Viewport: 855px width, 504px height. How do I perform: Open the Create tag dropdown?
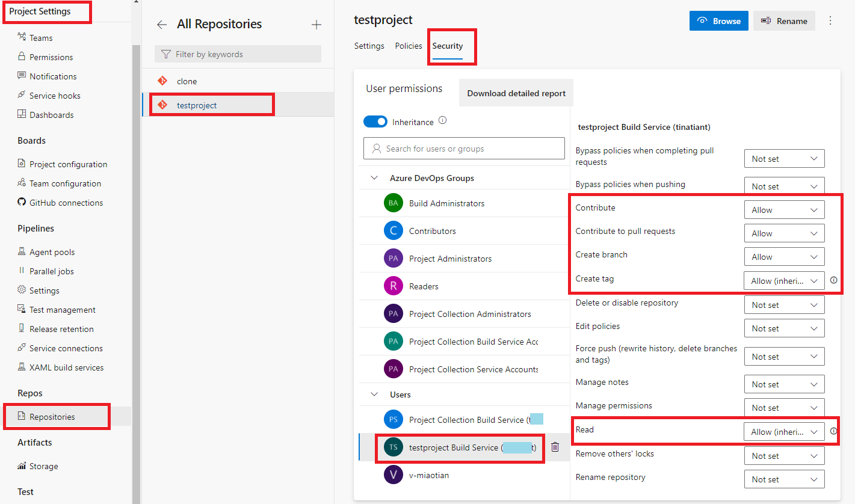784,281
